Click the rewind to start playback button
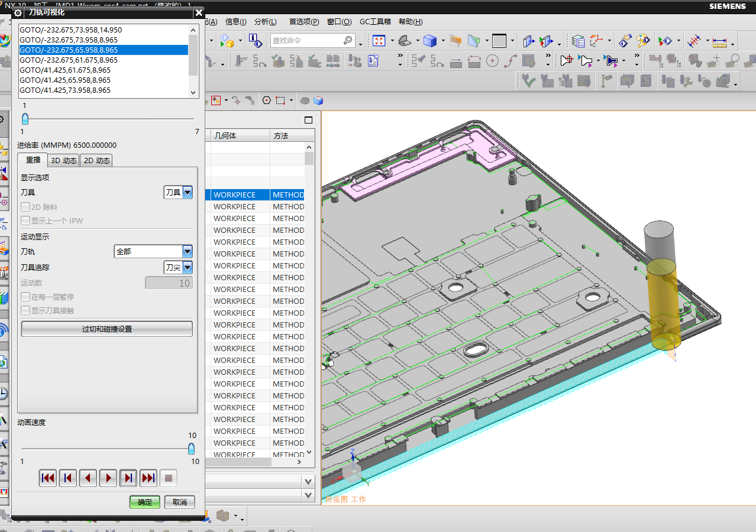756x532 pixels. 48,478
